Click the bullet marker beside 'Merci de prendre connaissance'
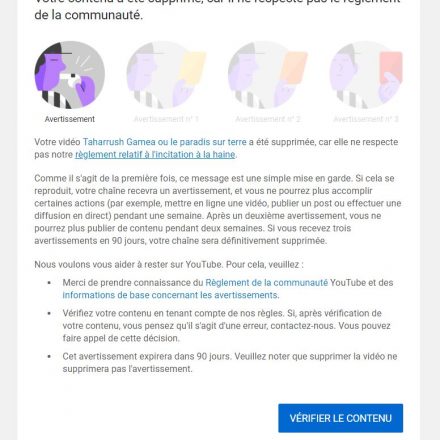 point(49,283)
